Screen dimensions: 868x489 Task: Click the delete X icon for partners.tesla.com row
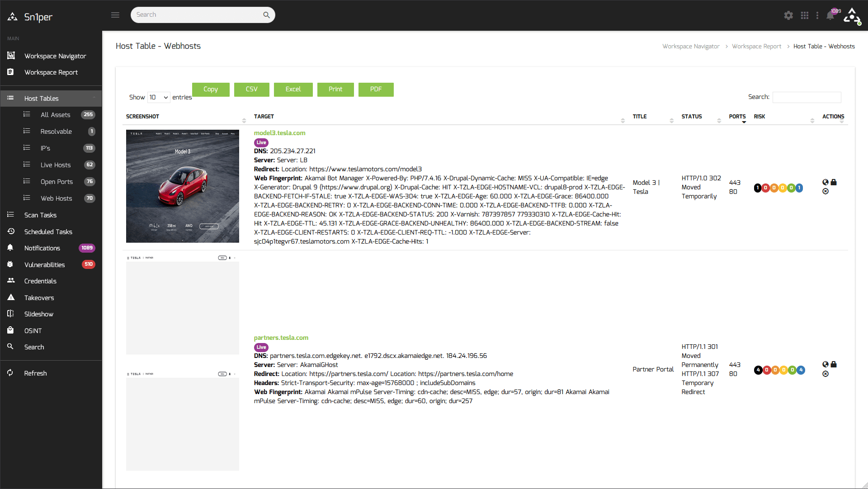(x=826, y=374)
